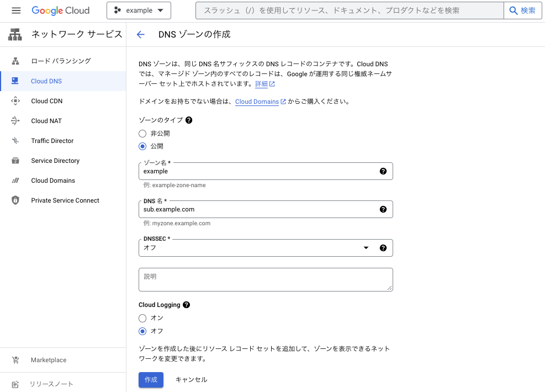This screenshot has height=392, width=545.
Task: Open help icon in DNSSEC field
Action: (x=383, y=248)
